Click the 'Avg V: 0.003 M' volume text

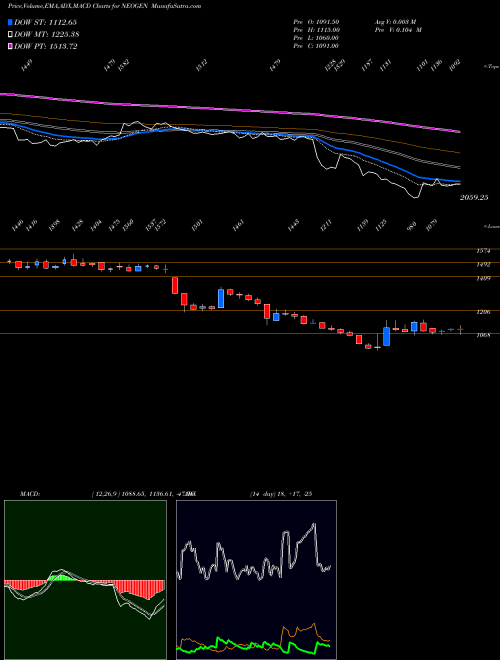click(x=398, y=22)
